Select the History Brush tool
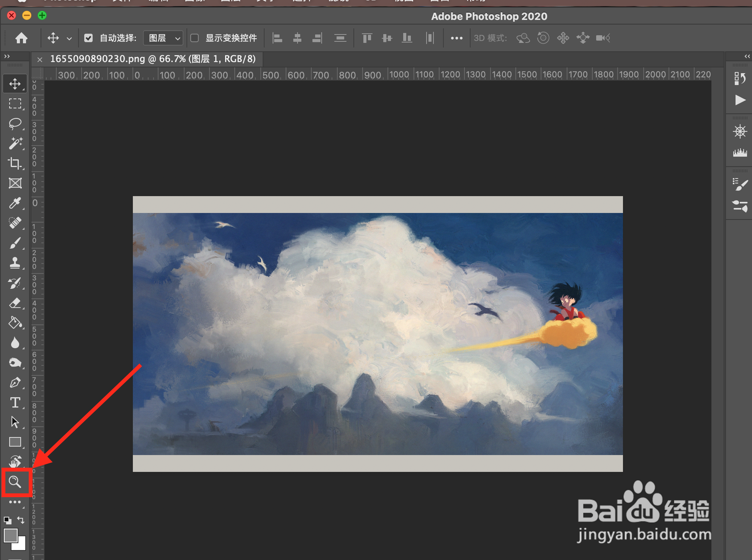The width and height of the screenshot is (752, 560). [15, 283]
